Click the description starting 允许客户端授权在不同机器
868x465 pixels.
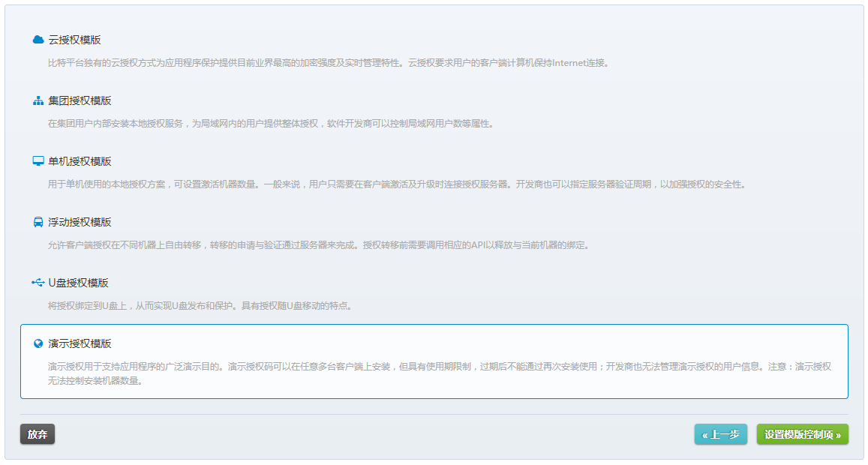tap(320, 245)
